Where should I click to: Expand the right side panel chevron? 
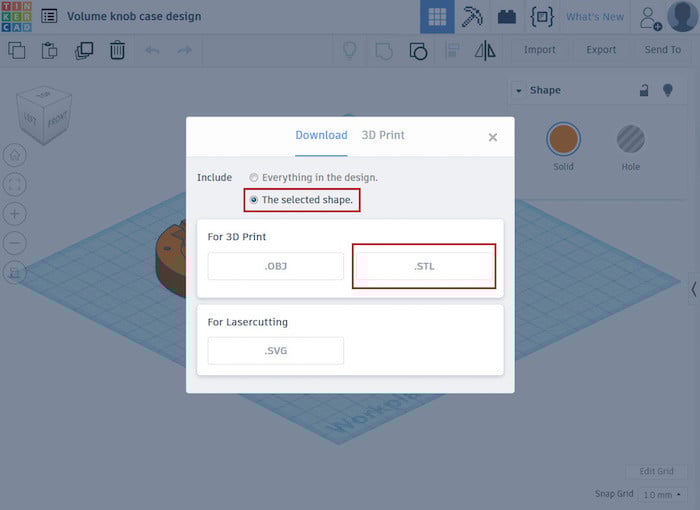693,290
